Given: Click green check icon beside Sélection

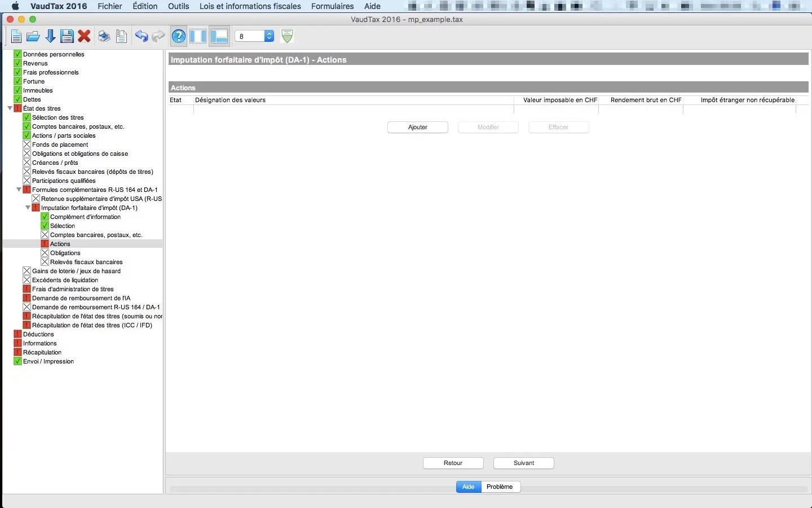Looking at the screenshot, I should coord(45,226).
